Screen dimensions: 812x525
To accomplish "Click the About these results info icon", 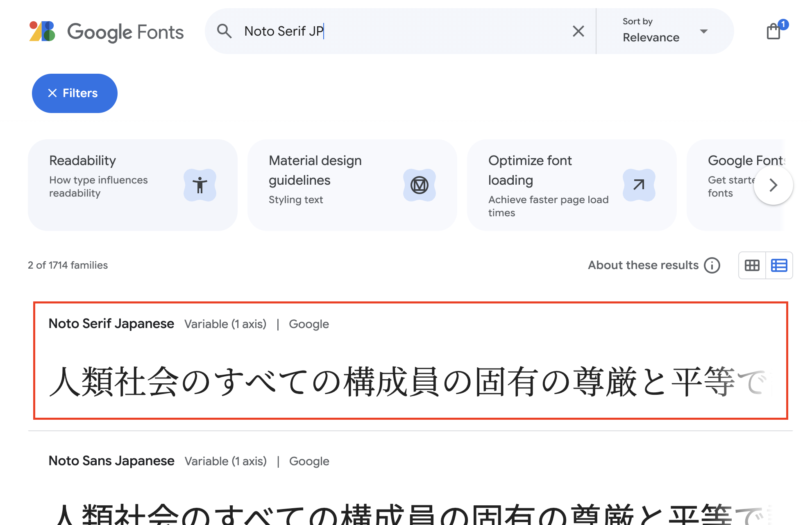I will pyautogui.click(x=712, y=265).
